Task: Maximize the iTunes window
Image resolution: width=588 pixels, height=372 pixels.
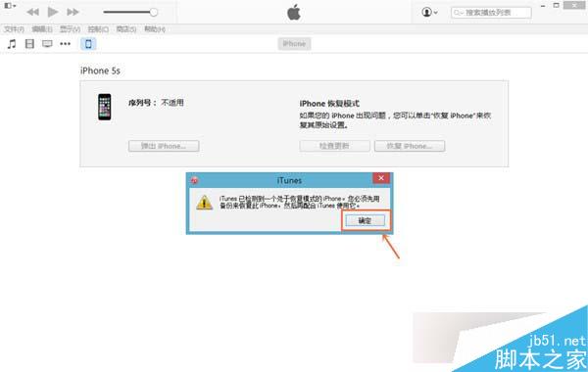Action: coord(556,5)
